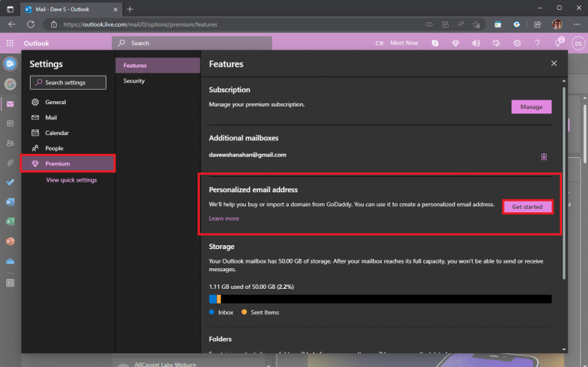Refresh the browser page
The width and height of the screenshot is (588, 367).
[x=31, y=25]
